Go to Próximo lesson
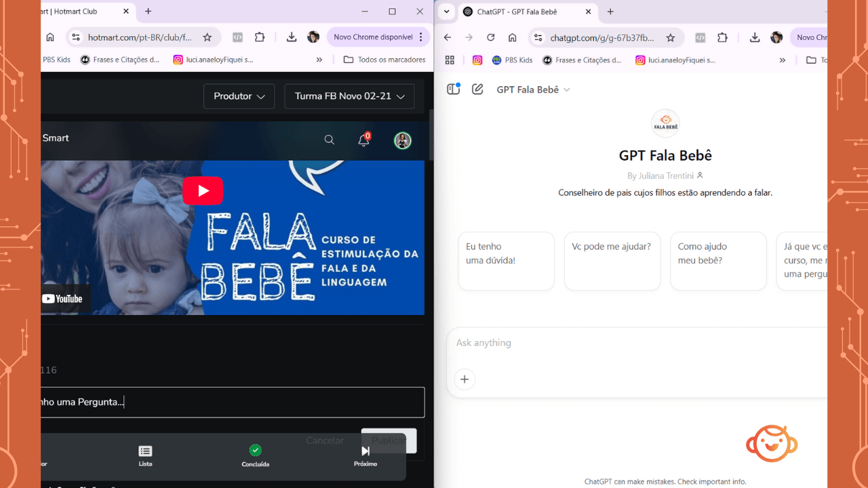The height and width of the screenshot is (488, 868). click(x=366, y=455)
